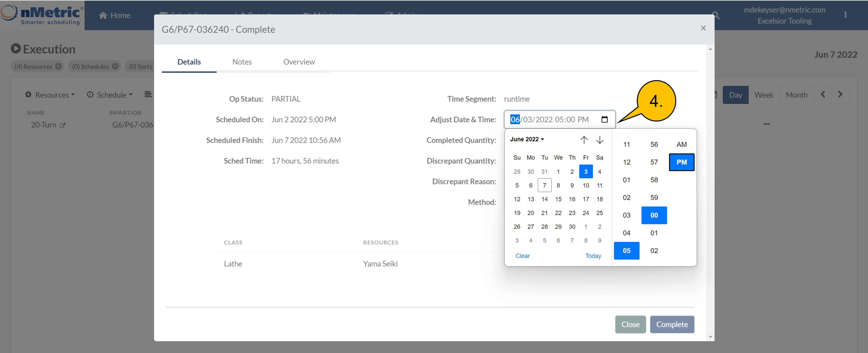Open the vertical three-dot user menu
This screenshot has height=353, width=868.
coord(845,15)
